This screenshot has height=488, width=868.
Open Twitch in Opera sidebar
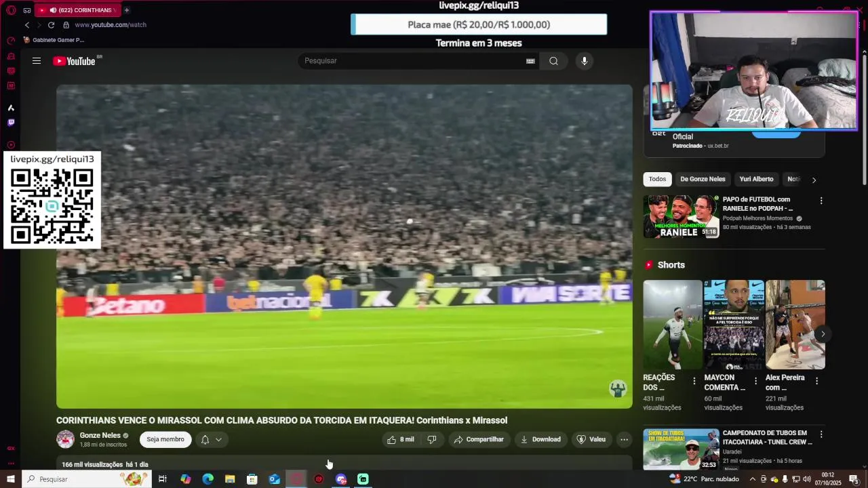[11, 123]
